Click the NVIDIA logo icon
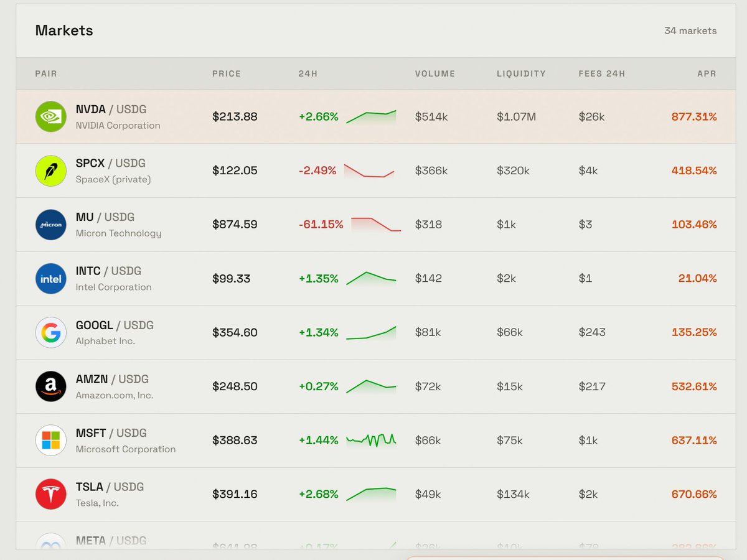747x560 pixels. 51,116
